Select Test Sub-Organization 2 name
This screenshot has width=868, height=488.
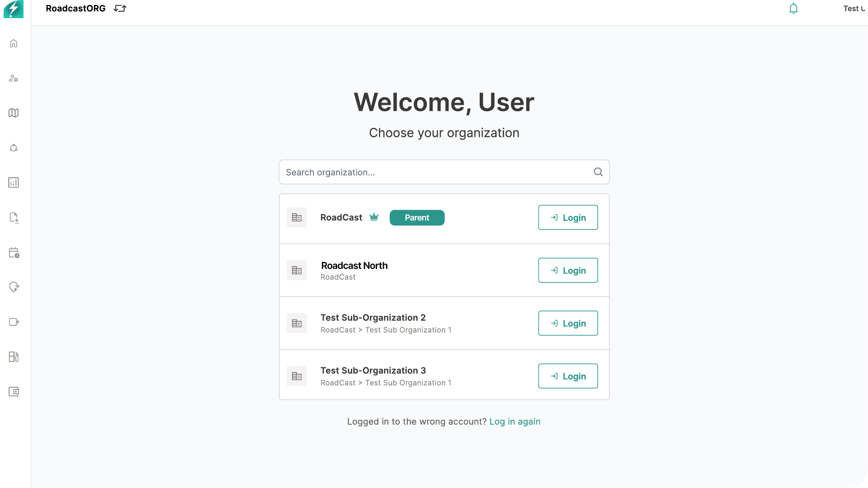[x=373, y=318]
